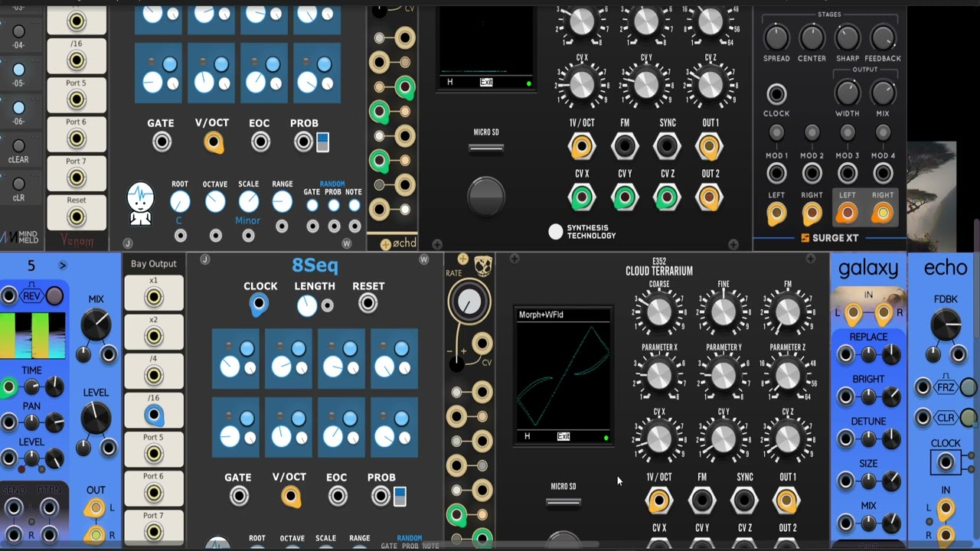Click the SCALE knob on upper 8Seq
This screenshot has height=551, width=980.
pos(249,202)
